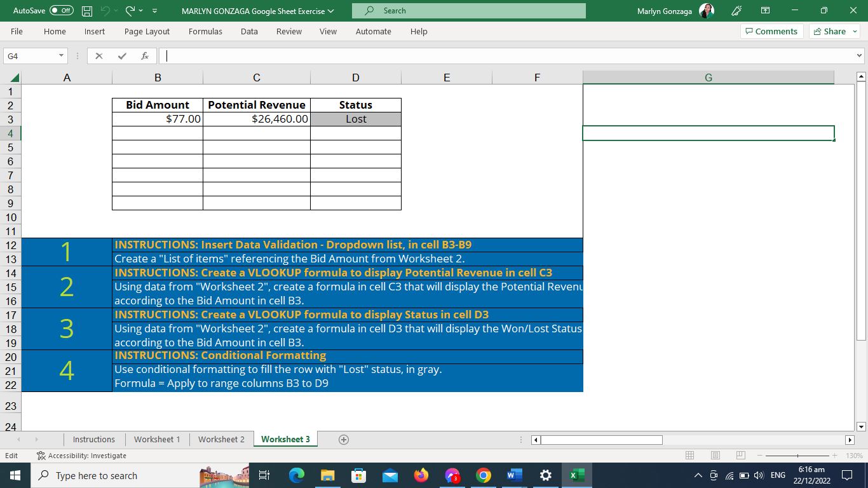Click the Search box in the title bar

pyautogui.click(x=469, y=11)
